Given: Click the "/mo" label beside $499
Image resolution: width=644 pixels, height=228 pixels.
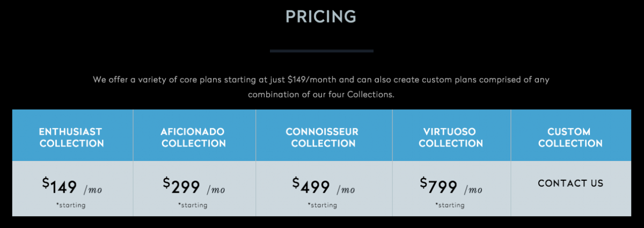Looking at the screenshot, I should (x=346, y=190).
